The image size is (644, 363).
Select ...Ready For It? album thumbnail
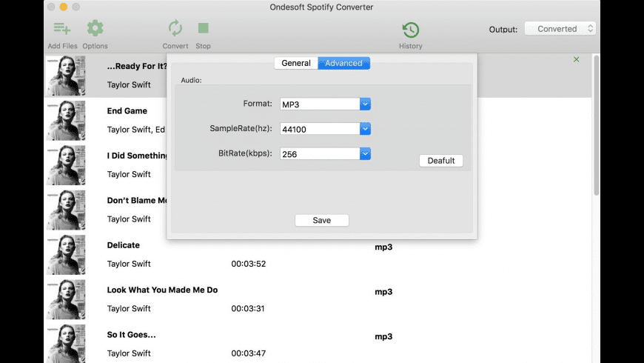click(x=66, y=76)
